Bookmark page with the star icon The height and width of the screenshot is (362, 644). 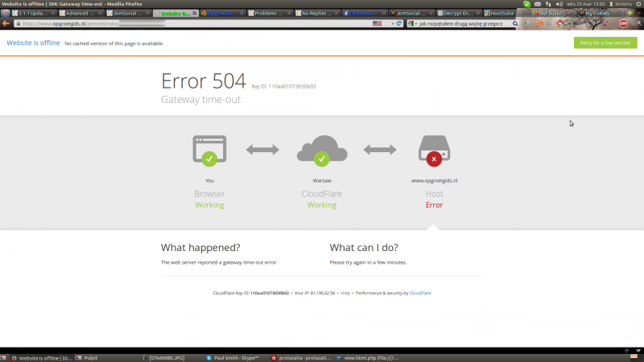point(386,24)
